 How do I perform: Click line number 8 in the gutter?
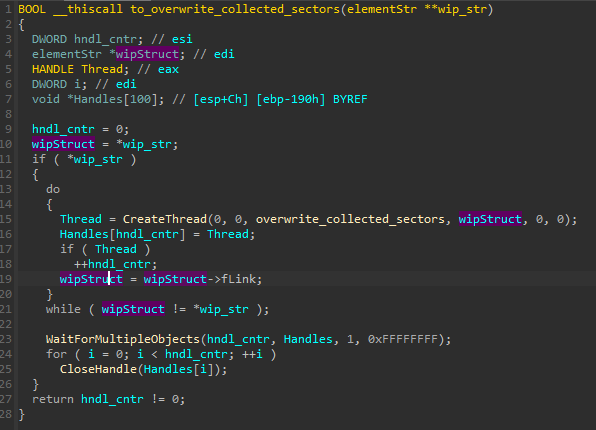click(8, 114)
